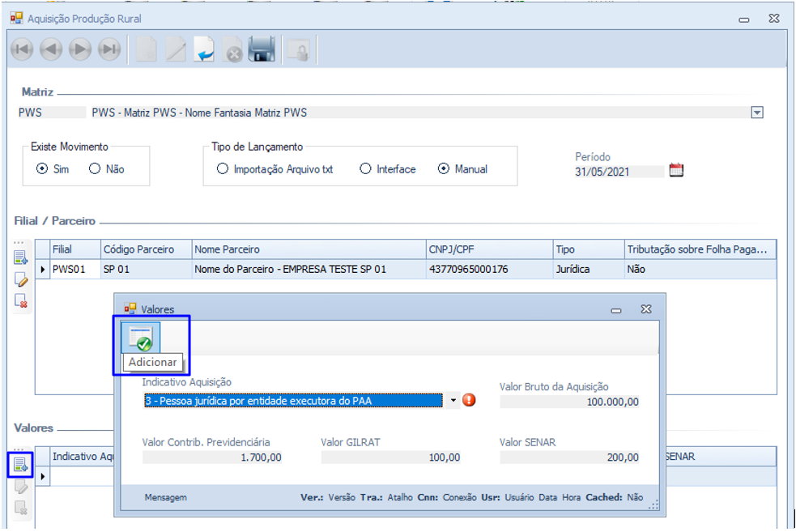Select Não for Existe Movimento
Image resolution: width=796 pixels, height=532 pixels.
click(95, 168)
